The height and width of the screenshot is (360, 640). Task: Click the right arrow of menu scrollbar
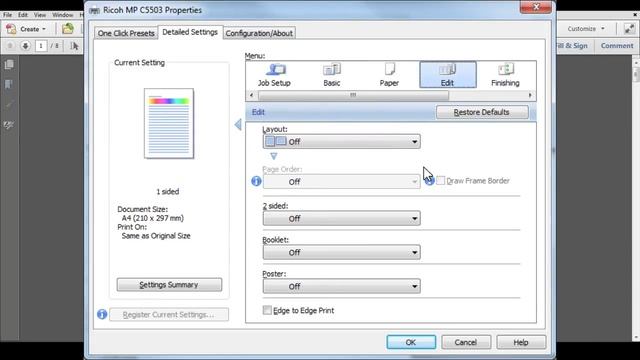(530, 95)
